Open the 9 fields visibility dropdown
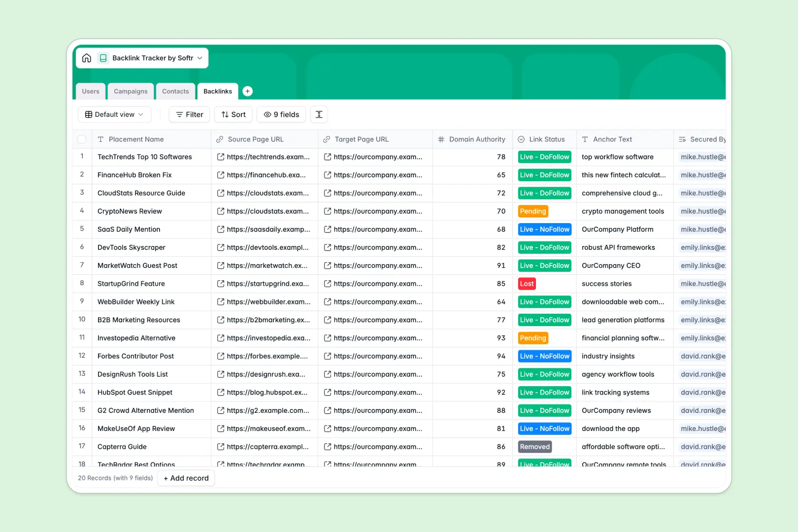 pos(281,114)
